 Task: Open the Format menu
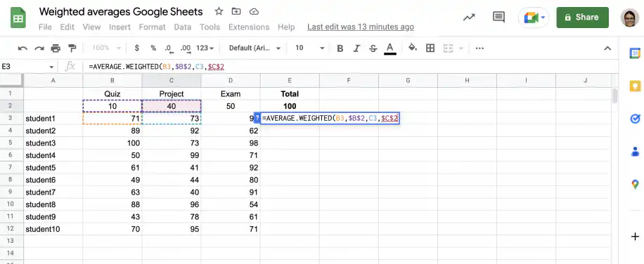point(152,27)
